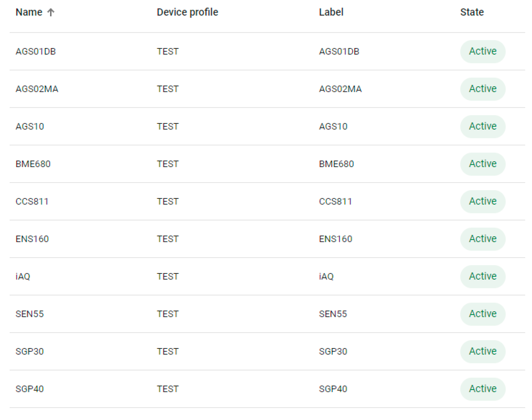Click the TEST device profile for CCS811

tap(168, 202)
